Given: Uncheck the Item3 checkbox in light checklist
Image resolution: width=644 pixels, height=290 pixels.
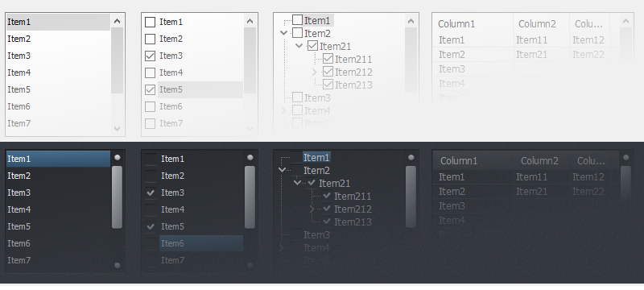Looking at the screenshot, I should [151, 56].
